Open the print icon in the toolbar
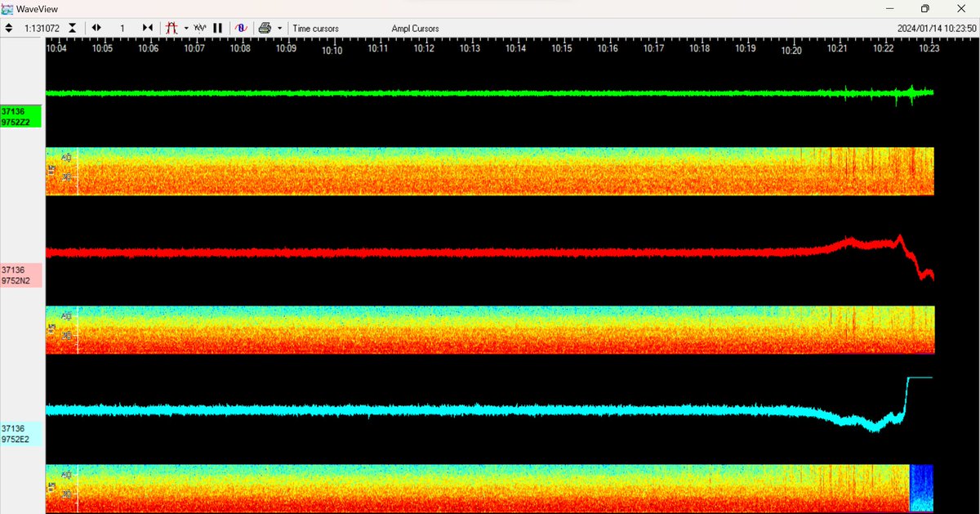 coord(265,27)
